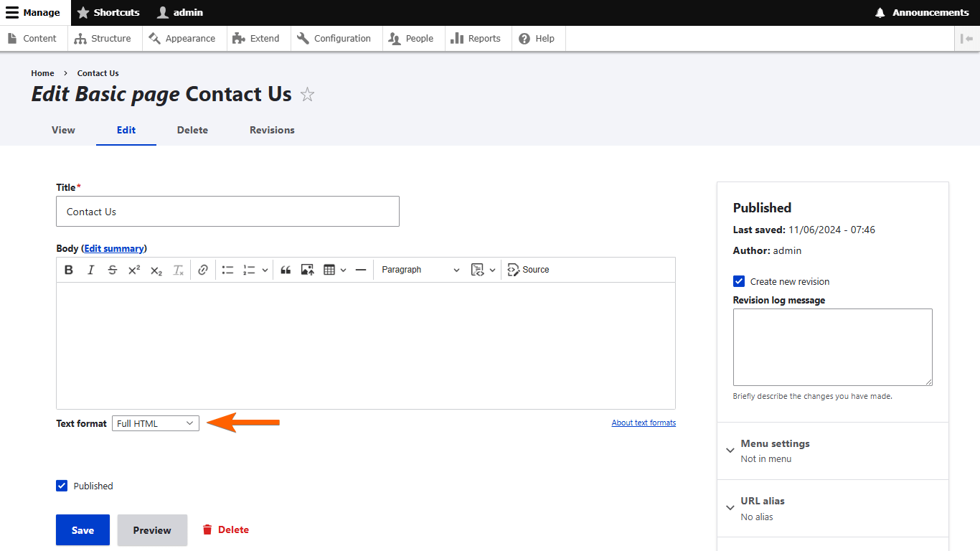
Task: Open the Text format dropdown
Action: [x=156, y=423]
